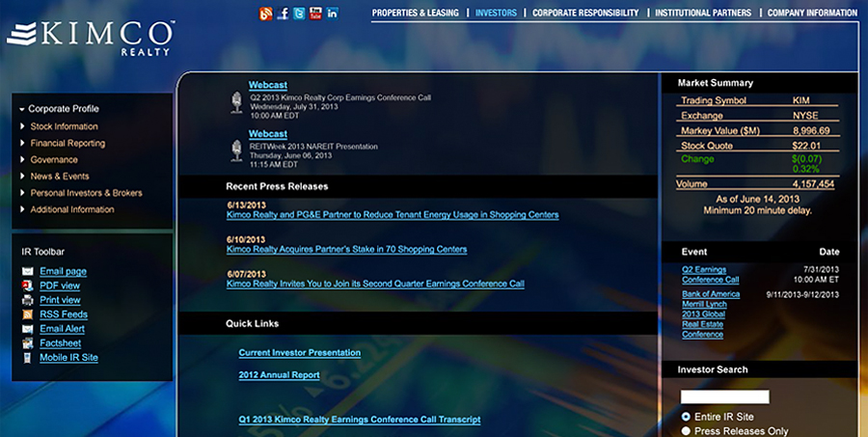
Task: Open Current Investor Presentation link
Action: (300, 353)
